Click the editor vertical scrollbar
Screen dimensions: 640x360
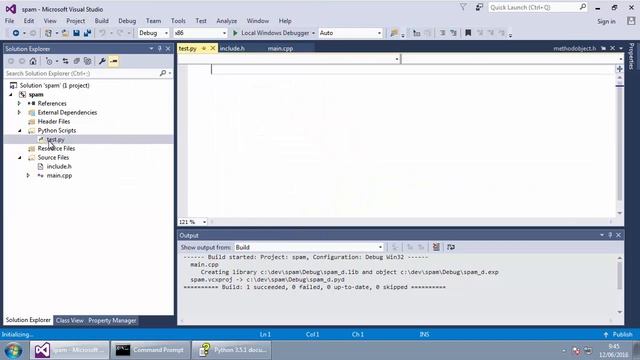coord(620,145)
